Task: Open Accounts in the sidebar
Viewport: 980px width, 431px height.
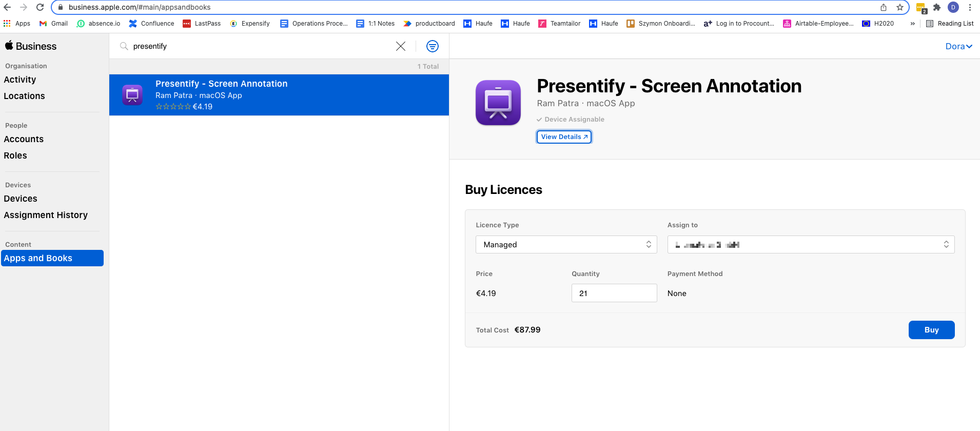Action: (x=24, y=139)
